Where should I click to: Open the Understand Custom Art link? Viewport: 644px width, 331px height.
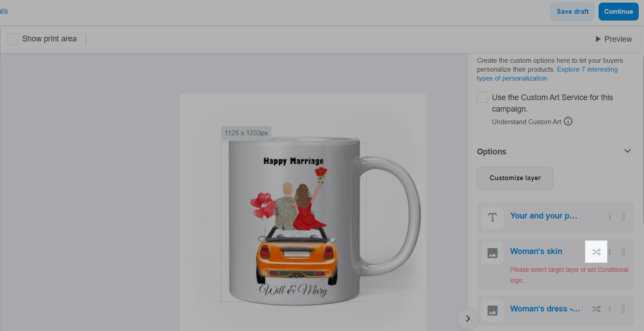click(x=527, y=122)
